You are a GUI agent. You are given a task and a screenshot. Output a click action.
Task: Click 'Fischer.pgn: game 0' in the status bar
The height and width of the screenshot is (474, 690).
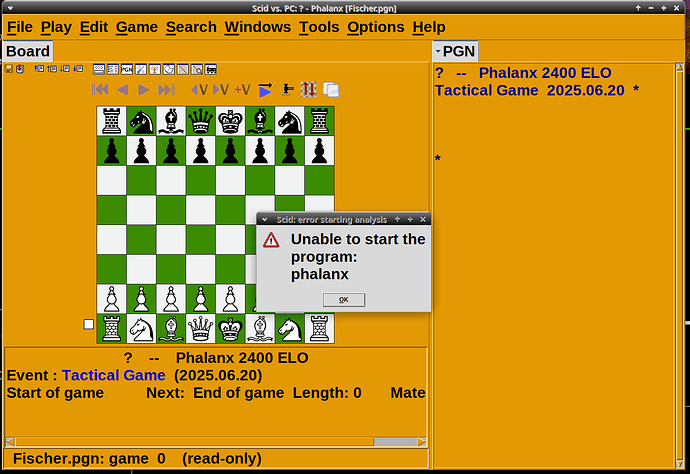coord(89,459)
